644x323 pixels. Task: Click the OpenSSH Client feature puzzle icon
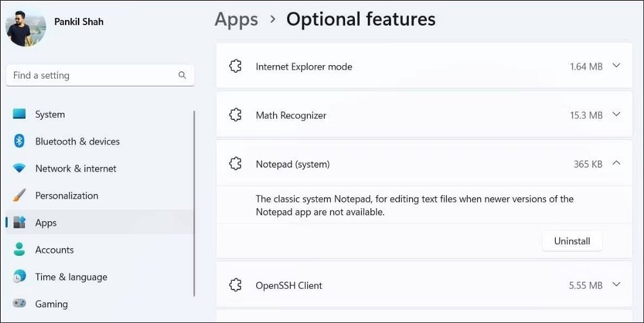click(236, 285)
